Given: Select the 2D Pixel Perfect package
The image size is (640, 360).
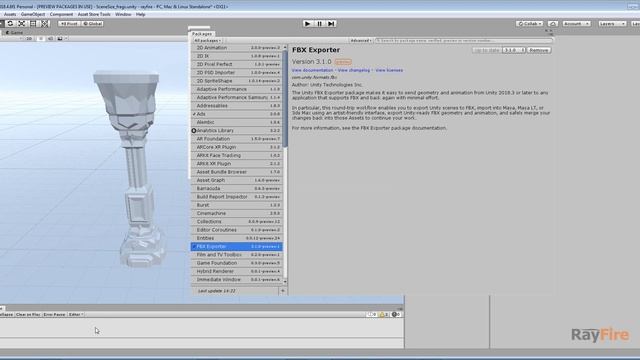Looking at the screenshot, I should coord(236,64).
